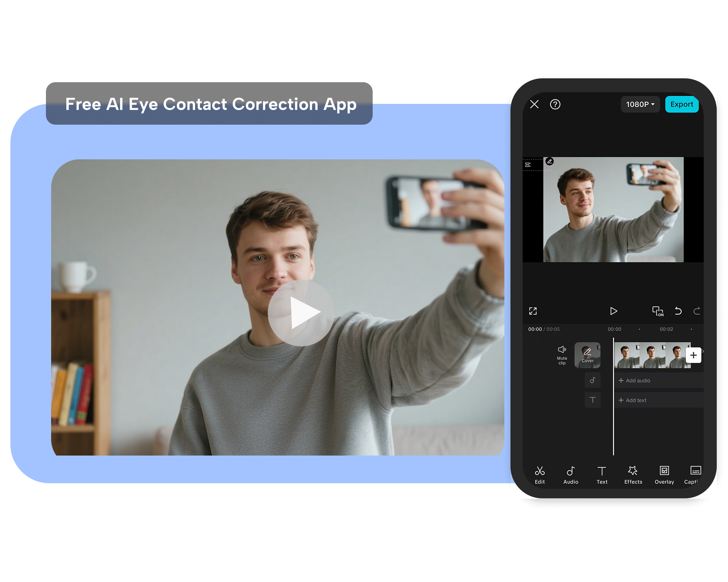Open the Edit scissors tool
This screenshot has width=728, height=582.
coord(540,475)
